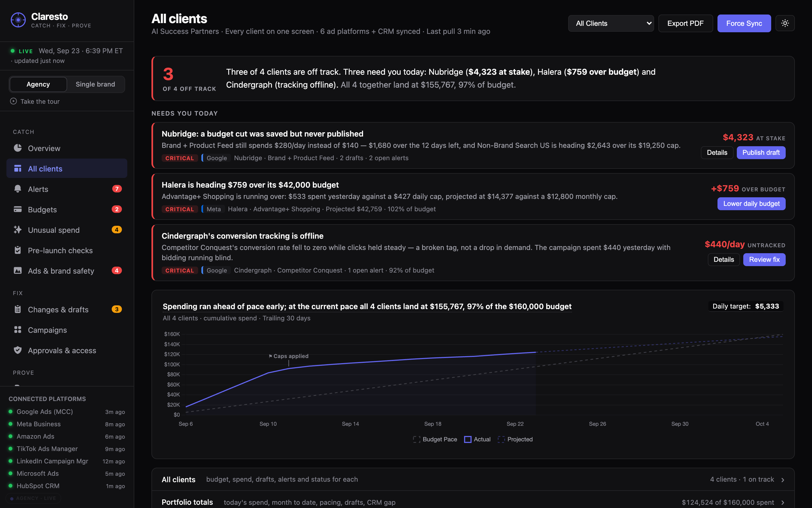
Task: Click the All clients nav icon
Action: point(18,168)
